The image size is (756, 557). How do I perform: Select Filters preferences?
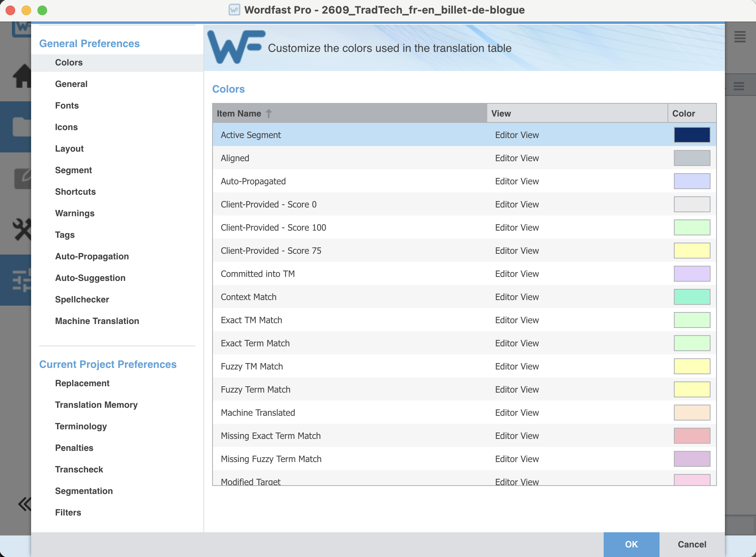[68, 513]
